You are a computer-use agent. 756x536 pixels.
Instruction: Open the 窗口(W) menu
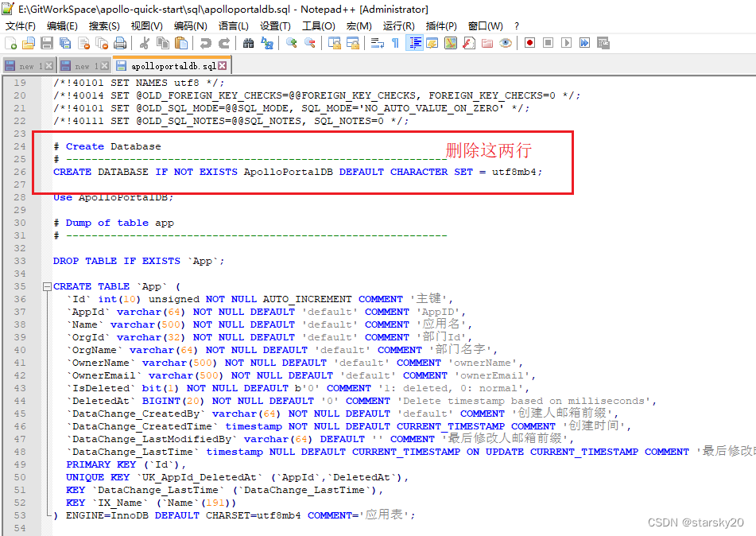[486, 26]
